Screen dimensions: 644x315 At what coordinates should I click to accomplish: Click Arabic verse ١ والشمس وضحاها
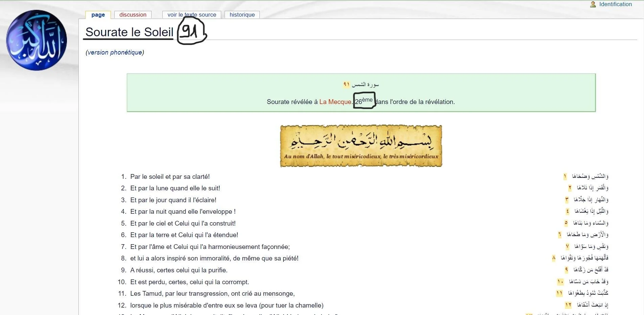(590, 176)
